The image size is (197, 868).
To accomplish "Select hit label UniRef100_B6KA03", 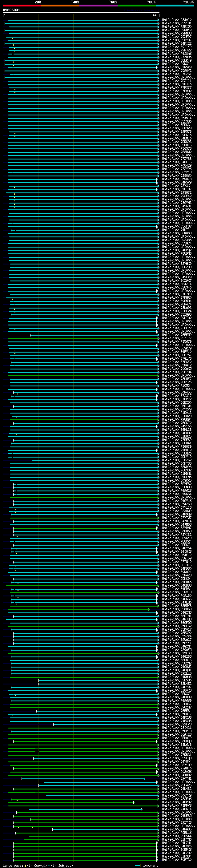I will [177, 233].
